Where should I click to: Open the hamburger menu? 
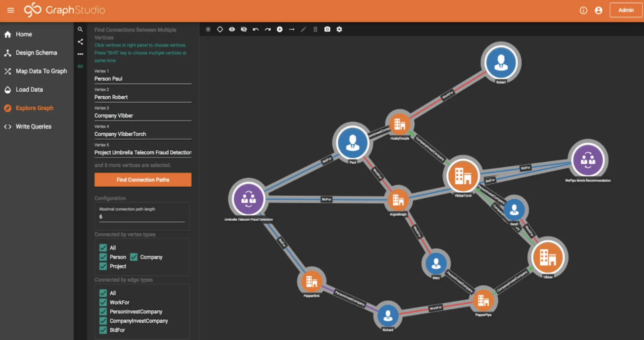click(11, 10)
